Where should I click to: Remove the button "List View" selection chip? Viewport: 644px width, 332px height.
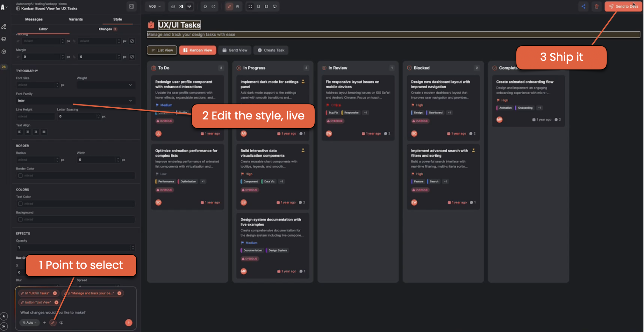coord(56,302)
